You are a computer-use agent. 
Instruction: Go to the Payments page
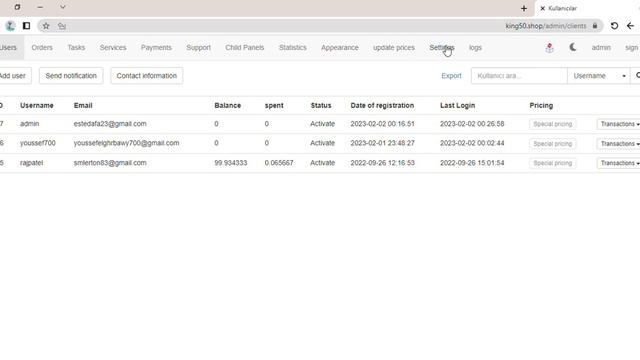156,48
